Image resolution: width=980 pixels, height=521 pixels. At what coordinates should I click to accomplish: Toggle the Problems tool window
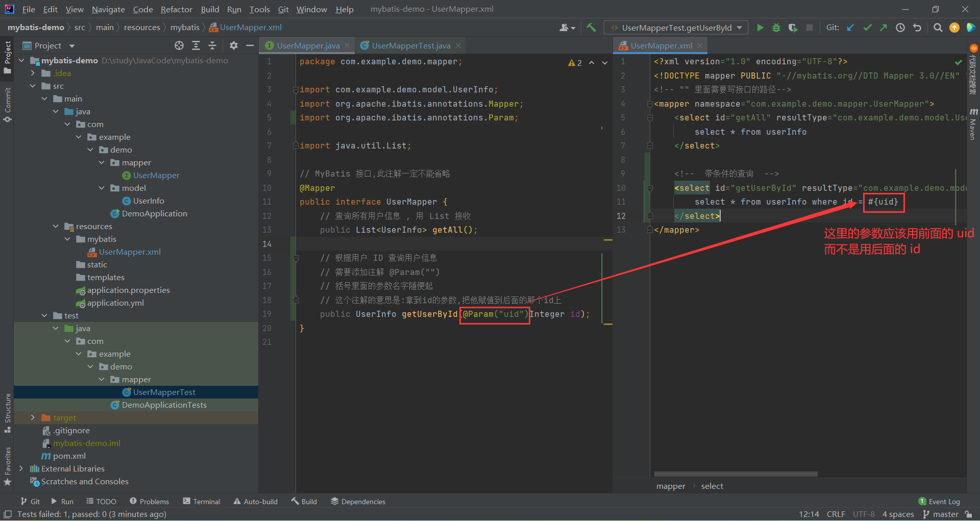click(149, 502)
